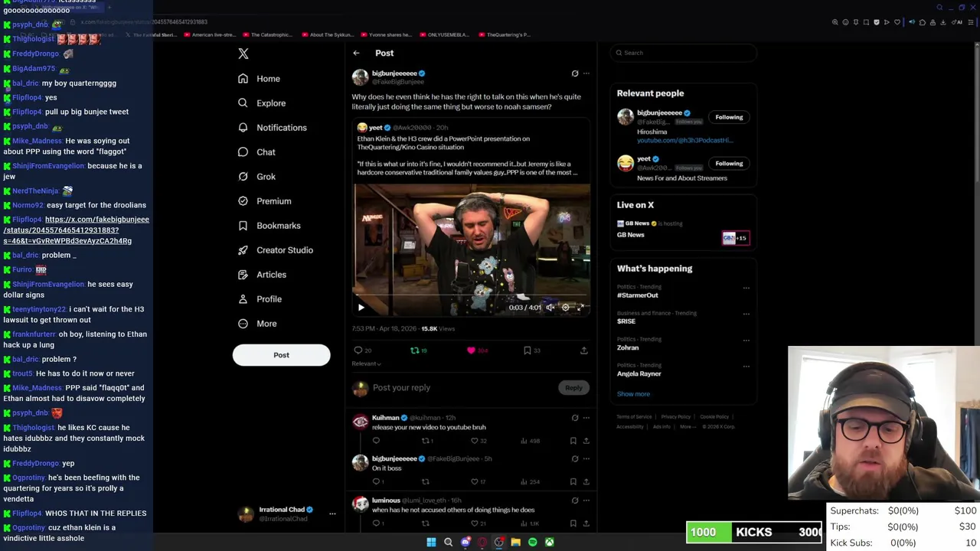Repost Kuihman's reply
980x551 pixels.
click(x=426, y=441)
